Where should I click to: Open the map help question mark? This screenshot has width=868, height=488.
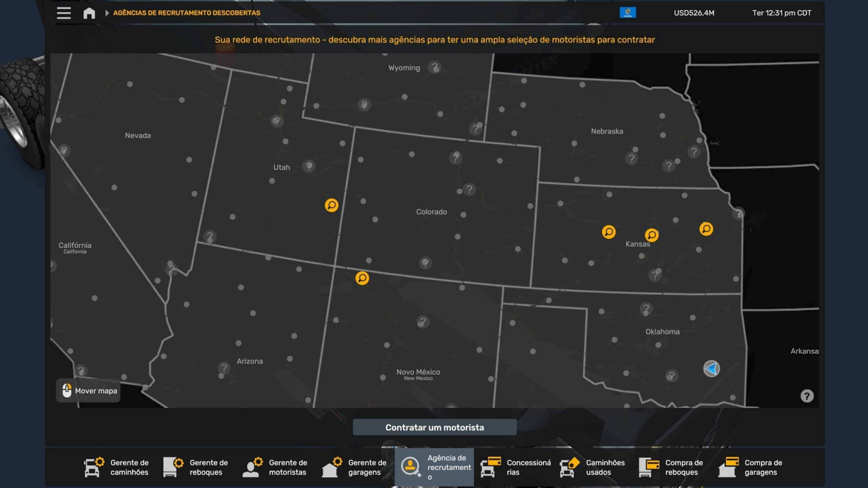pyautogui.click(x=807, y=396)
